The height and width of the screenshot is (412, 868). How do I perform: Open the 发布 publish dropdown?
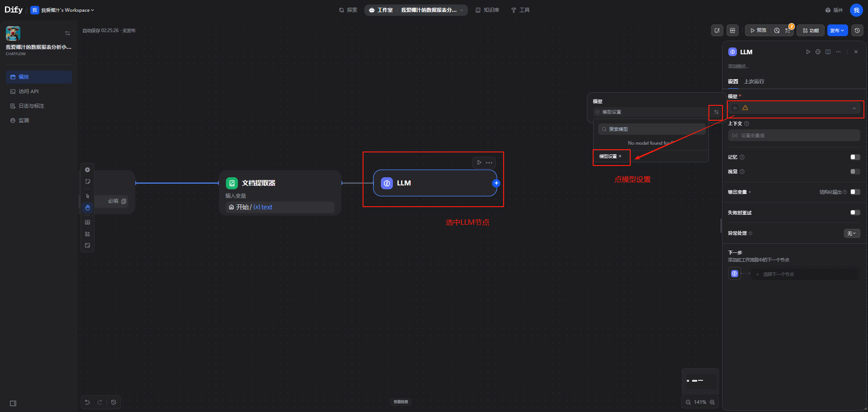click(837, 30)
